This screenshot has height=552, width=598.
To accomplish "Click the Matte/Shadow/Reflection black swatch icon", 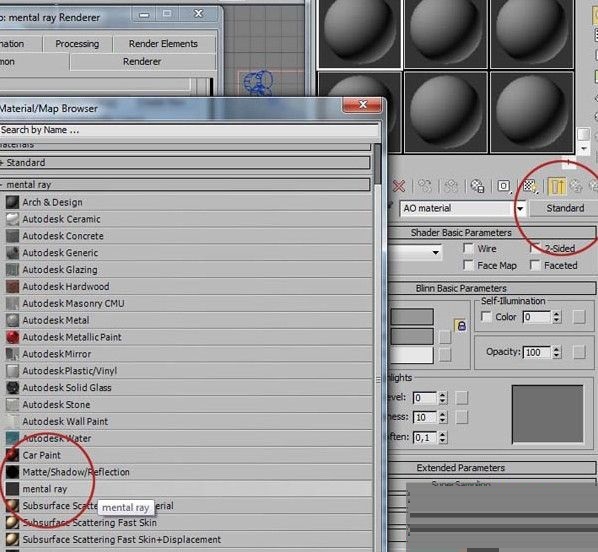I will point(12,472).
